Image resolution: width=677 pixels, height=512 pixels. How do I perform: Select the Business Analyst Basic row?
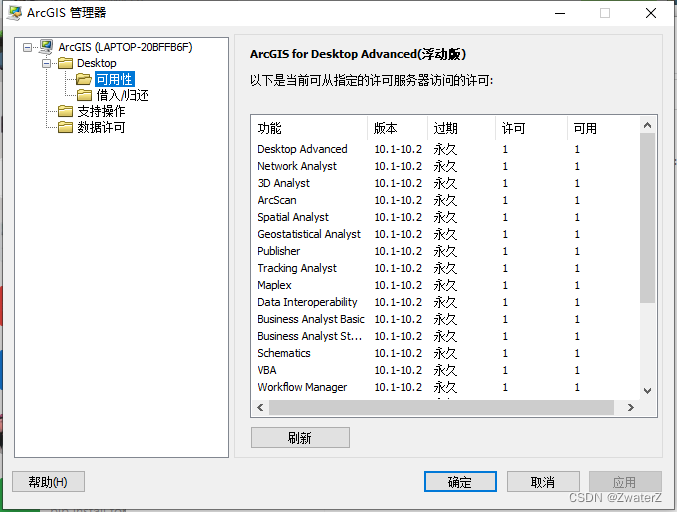(445, 319)
